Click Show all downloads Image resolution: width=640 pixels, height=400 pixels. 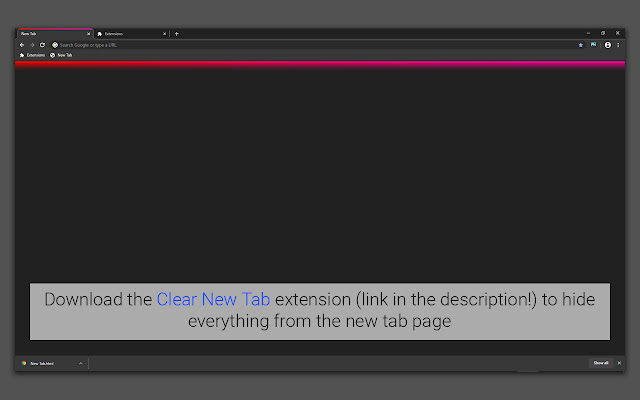601,363
